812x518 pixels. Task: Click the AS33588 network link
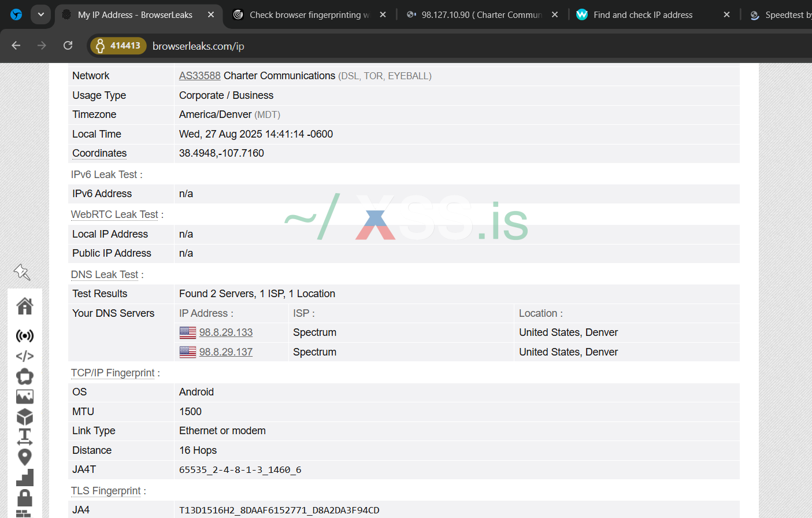tap(199, 76)
